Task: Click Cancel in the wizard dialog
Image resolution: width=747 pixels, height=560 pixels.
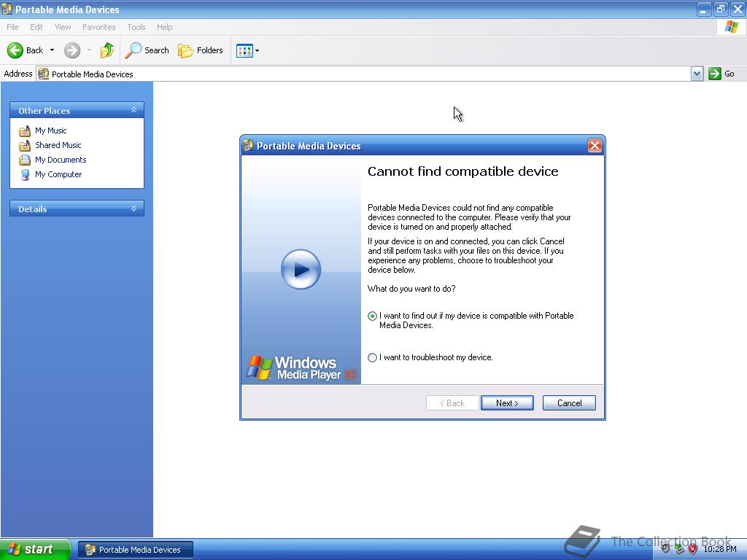Action: tap(569, 402)
